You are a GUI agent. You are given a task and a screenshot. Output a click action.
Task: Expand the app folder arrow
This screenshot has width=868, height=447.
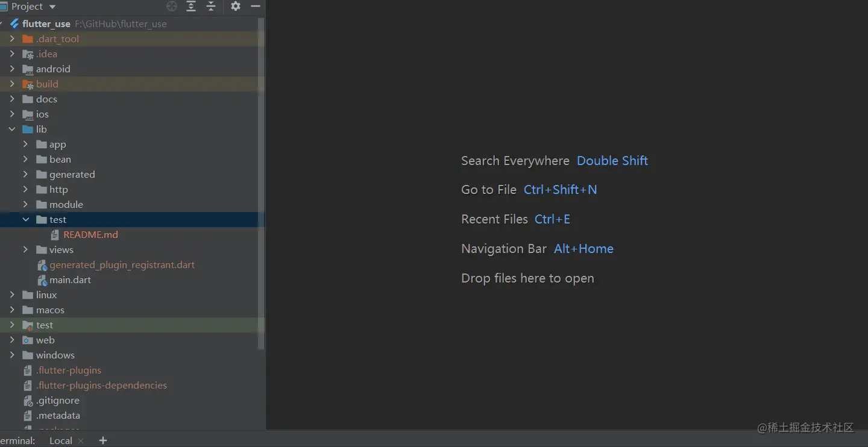(x=25, y=145)
